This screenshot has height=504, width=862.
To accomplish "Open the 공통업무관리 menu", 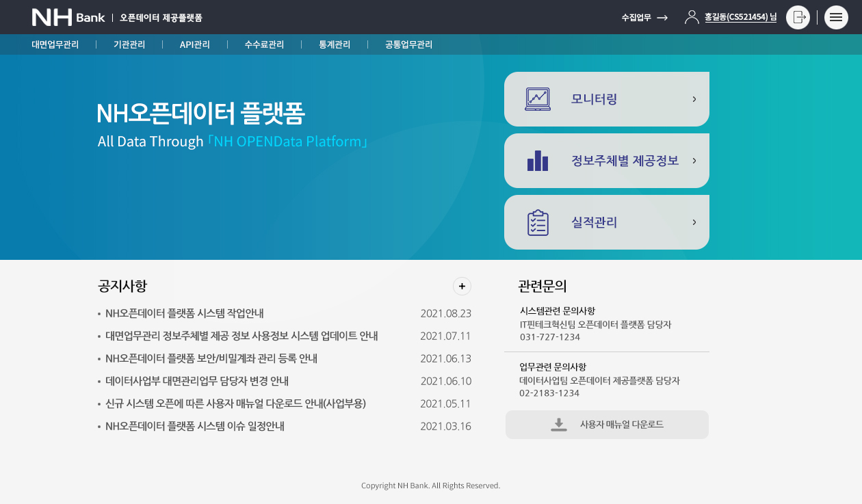I will 409,44.
